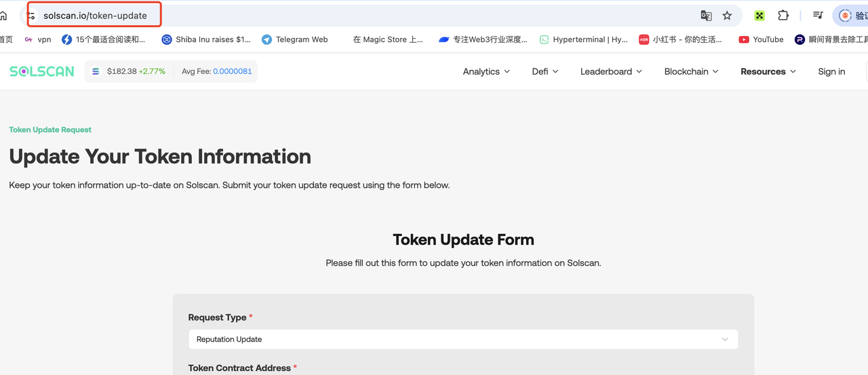
Task: Expand the Leaderboard menu
Action: point(611,71)
